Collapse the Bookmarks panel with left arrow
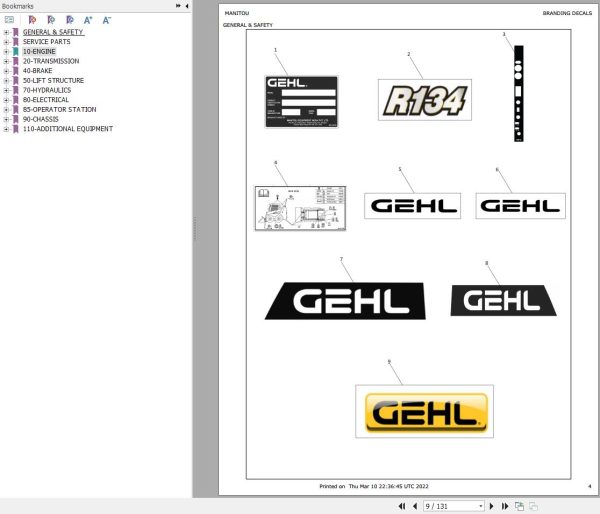Screen dimensions: 600x514 coord(187,6)
